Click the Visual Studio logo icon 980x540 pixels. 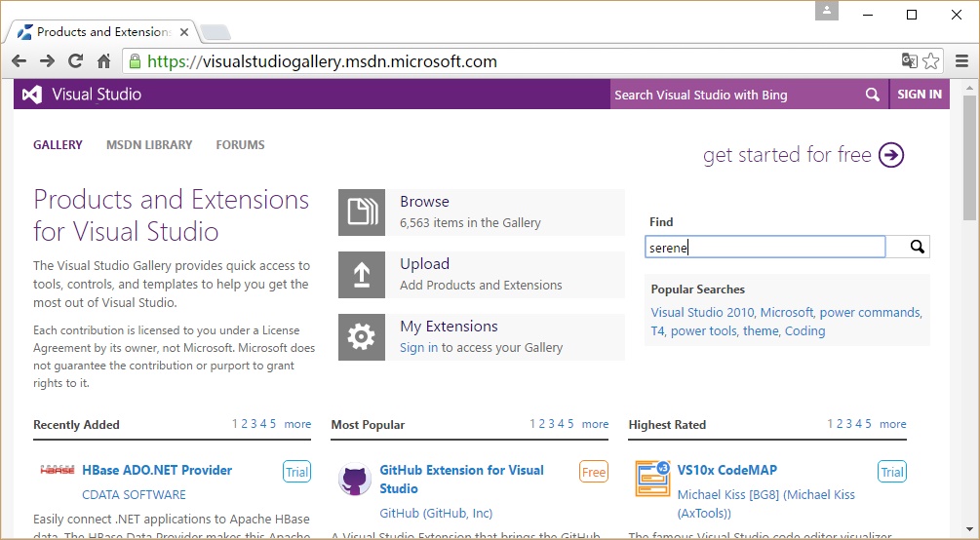[x=32, y=95]
